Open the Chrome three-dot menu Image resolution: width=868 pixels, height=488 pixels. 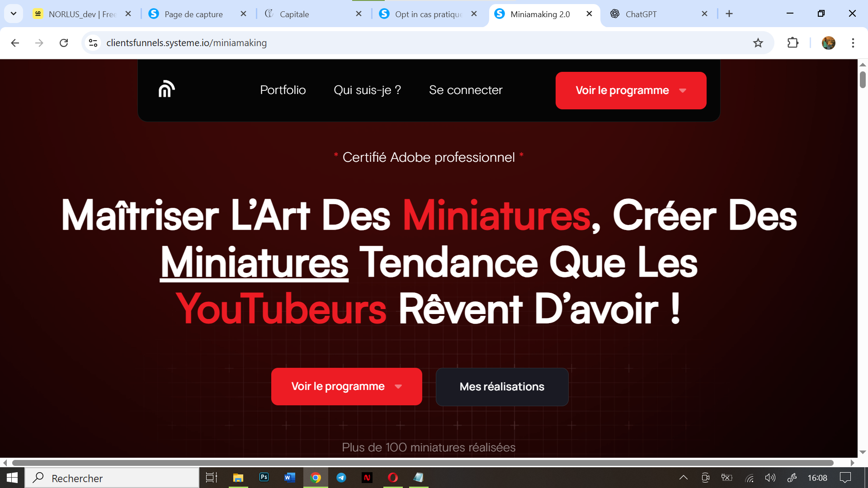pyautogui.click(x=853, y=43)
